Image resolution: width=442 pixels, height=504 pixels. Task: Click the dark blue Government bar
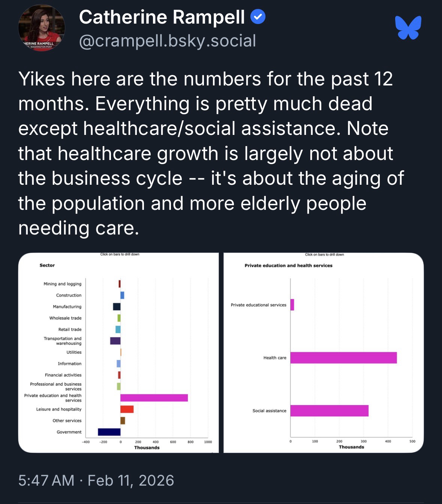pyautogui.click(x=109, y=432)
